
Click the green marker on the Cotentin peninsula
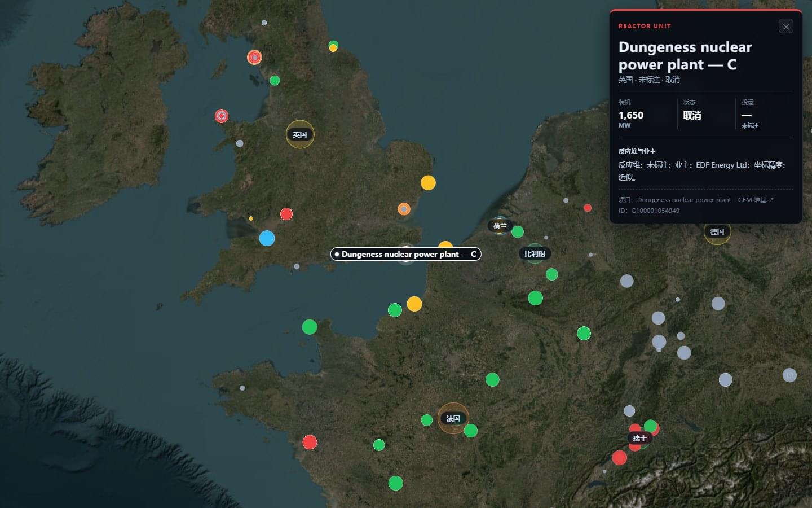pyautogui.click(x=310, y=327)
